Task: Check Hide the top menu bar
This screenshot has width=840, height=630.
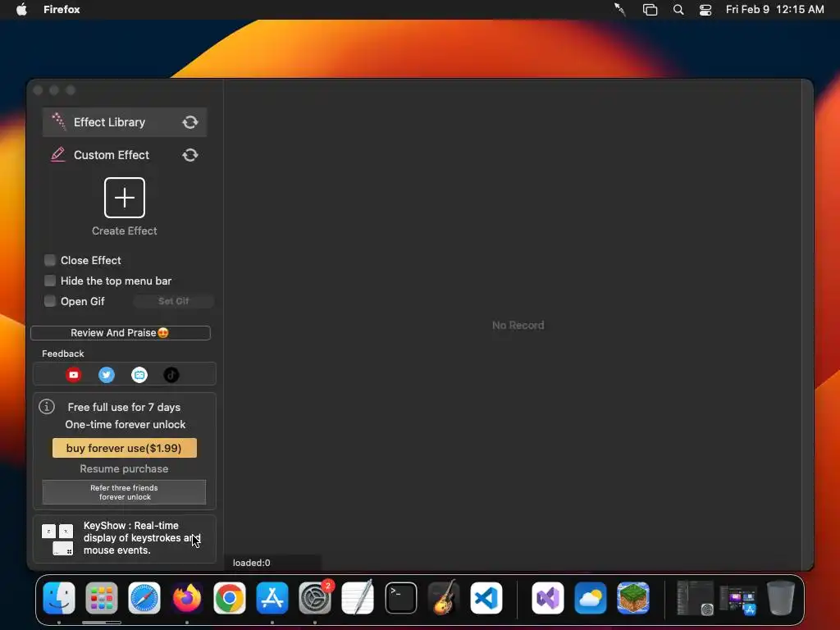Action: [50, 281]
